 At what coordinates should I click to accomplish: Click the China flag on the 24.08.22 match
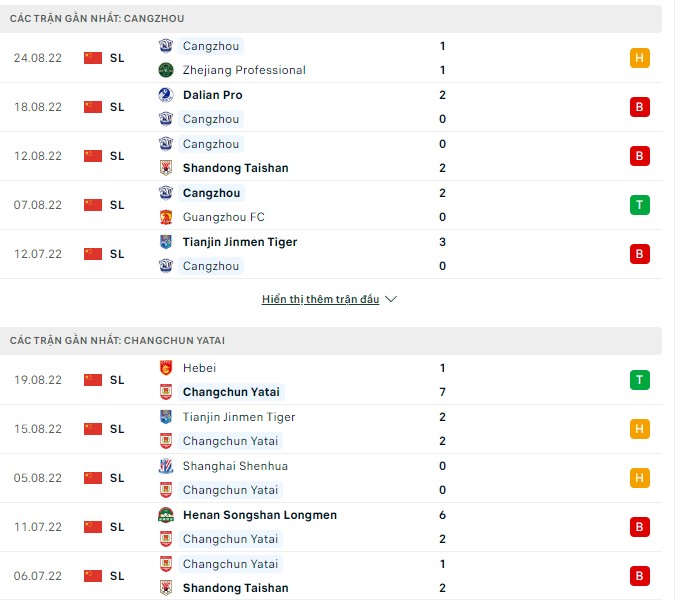[x=93, y=58]
